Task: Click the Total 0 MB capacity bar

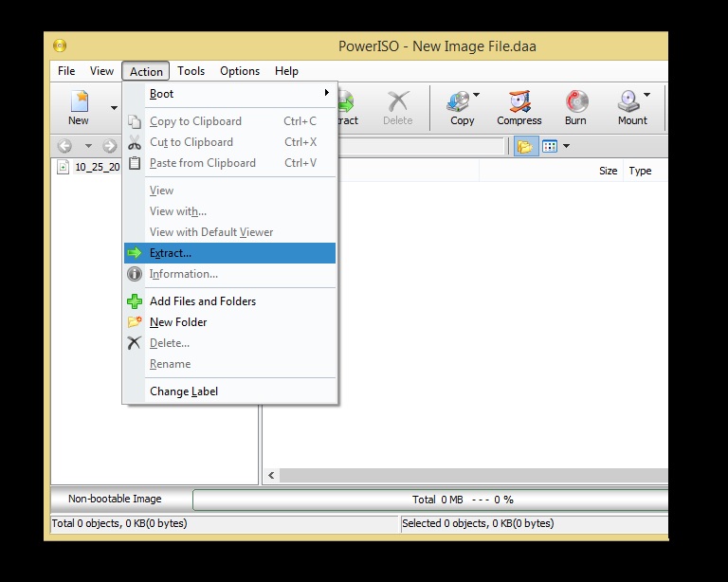Action: tap(430, 500)
